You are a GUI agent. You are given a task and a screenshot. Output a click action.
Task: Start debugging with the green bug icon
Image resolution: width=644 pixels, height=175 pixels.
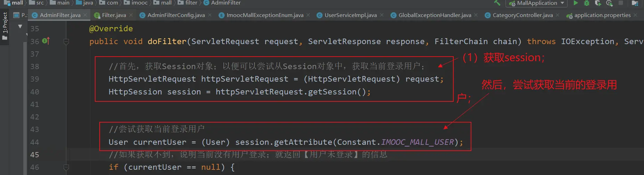click(x=587, y=3)
